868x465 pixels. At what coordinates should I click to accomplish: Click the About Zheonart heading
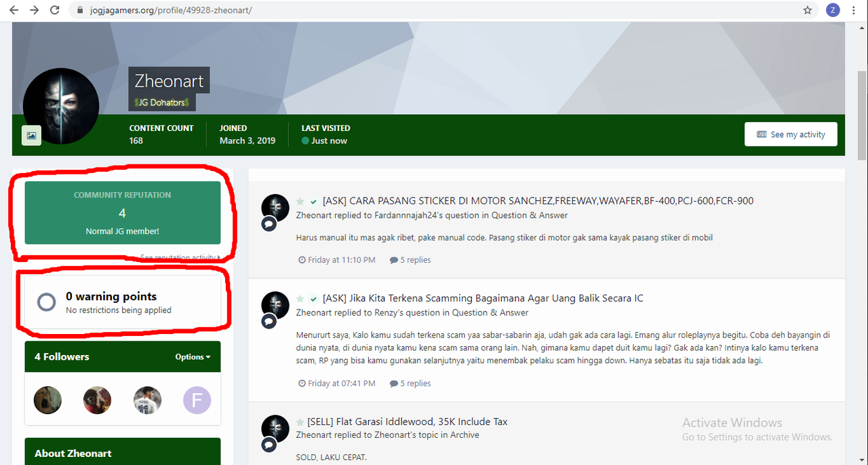coord(73,453)
